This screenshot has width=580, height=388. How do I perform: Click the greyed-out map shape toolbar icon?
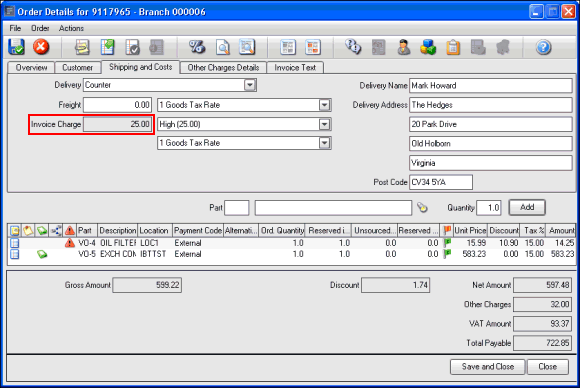tap(503, 47)
